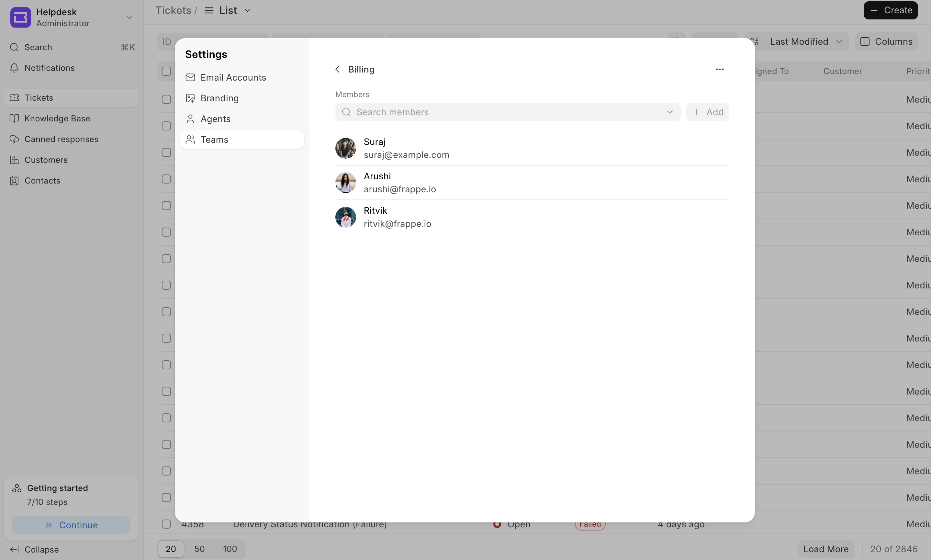This screenshot has height=560, width=931.
Task: Expand the Helpdesk Administrator menu
Action: coord(129,17)
